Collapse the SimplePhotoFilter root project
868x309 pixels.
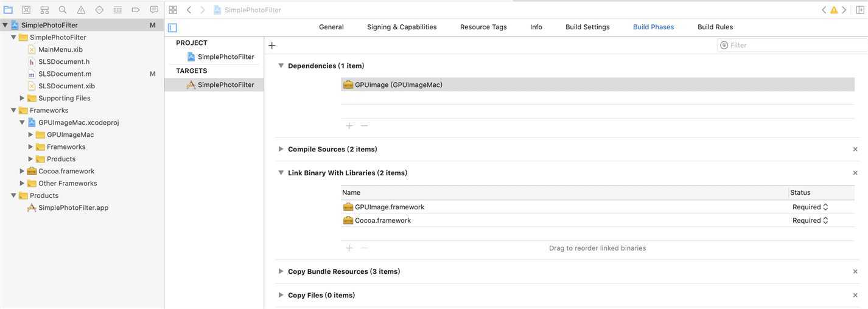[x=5, y=25]
